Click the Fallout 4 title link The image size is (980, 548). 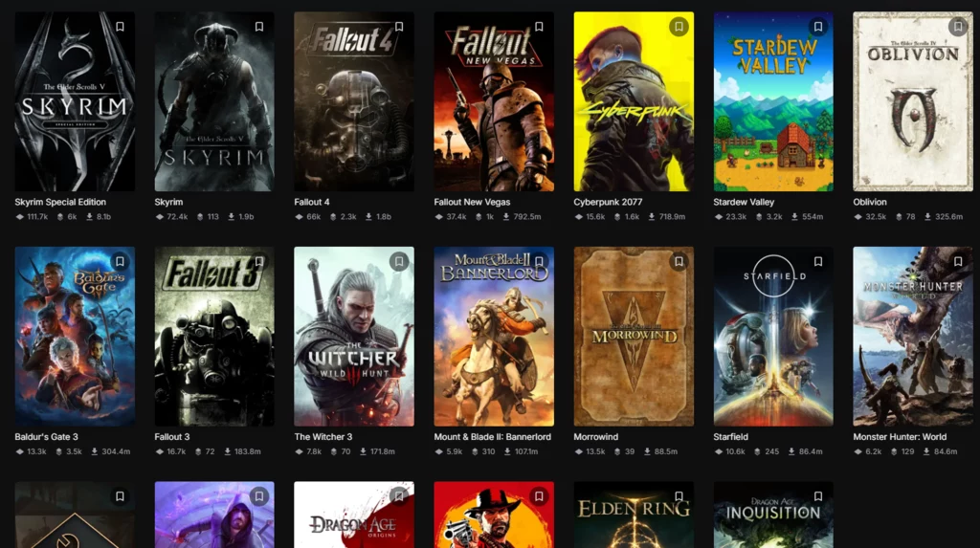[x=312, y=202]
